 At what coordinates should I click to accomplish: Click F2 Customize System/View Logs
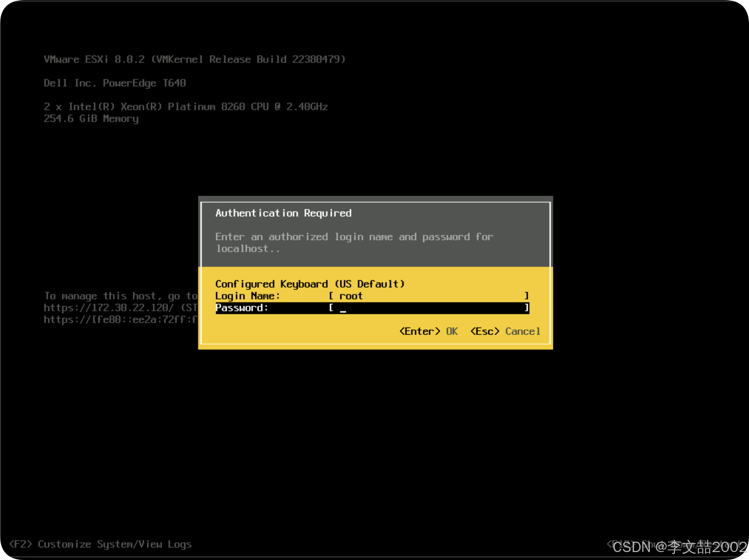coord(100,544)
